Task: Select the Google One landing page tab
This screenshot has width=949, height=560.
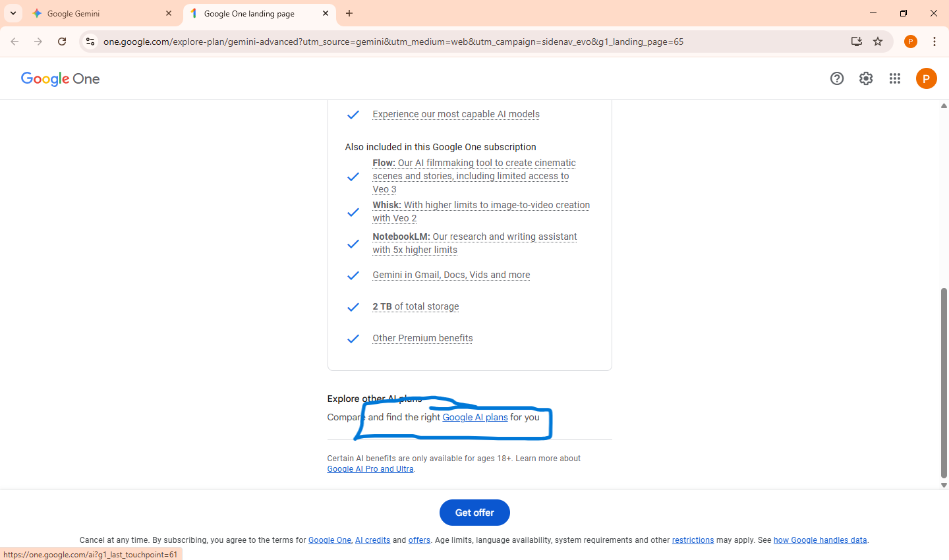Action: [x=260, y=13]
